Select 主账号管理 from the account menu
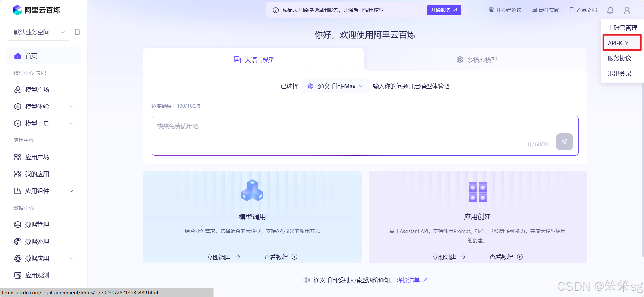This screenshot has height=297, width=644. click(622, 28)
